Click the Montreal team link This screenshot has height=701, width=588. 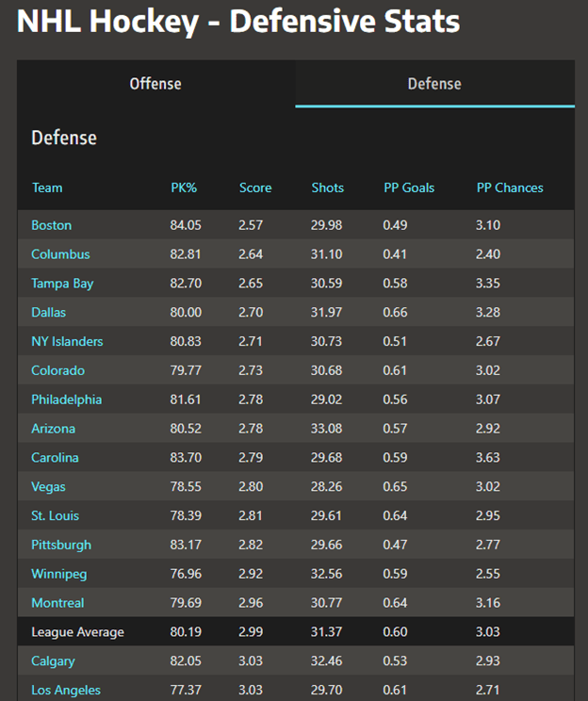[57, 603]
